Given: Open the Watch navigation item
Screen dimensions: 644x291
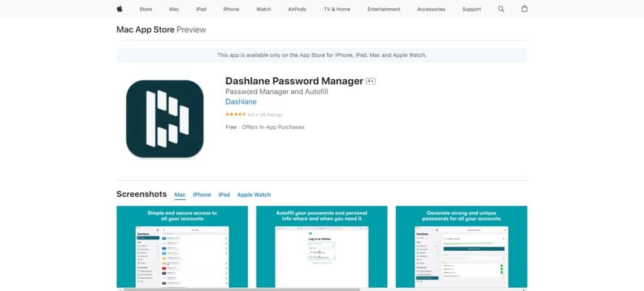Looking at the screenshot, I should click(x=264, y=9).
